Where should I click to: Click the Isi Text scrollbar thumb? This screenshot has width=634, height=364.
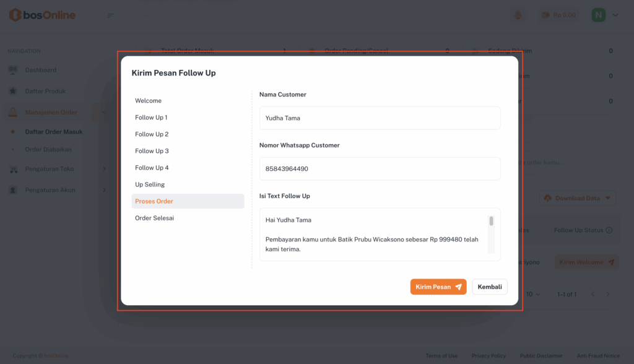[x=492, y=221]
